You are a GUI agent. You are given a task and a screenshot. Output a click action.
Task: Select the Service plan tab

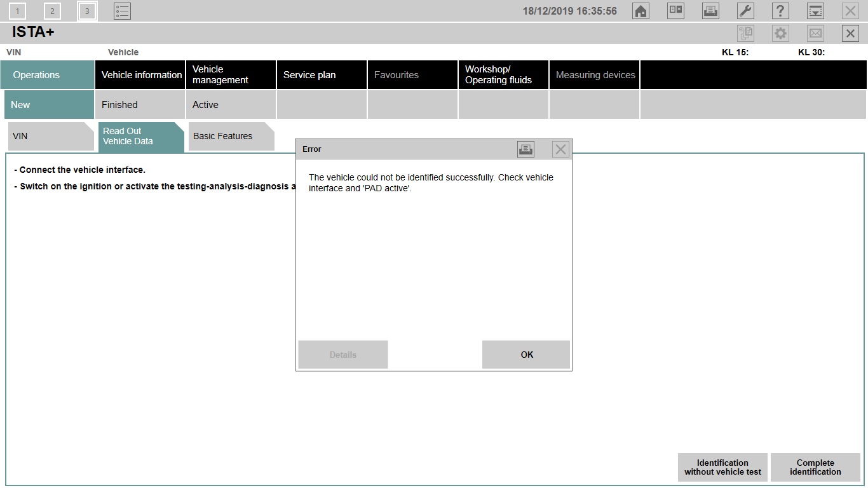point(322,75)
